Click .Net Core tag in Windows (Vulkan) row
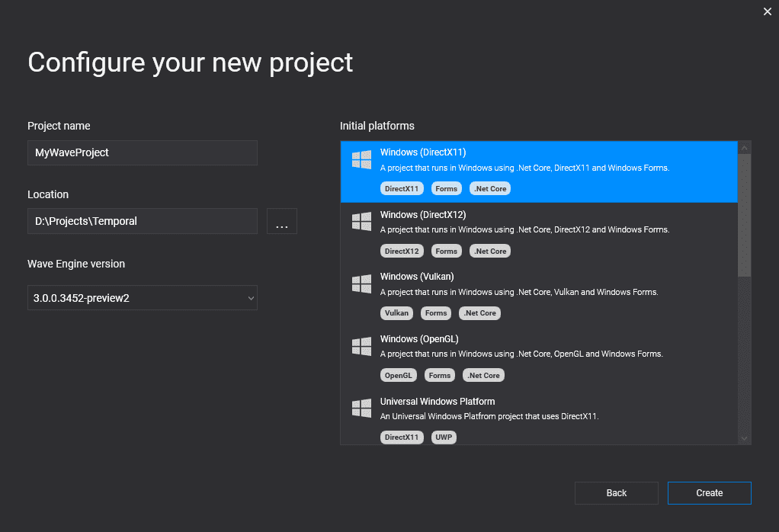Viewport: 779px width, 532px height. (479, 313)
